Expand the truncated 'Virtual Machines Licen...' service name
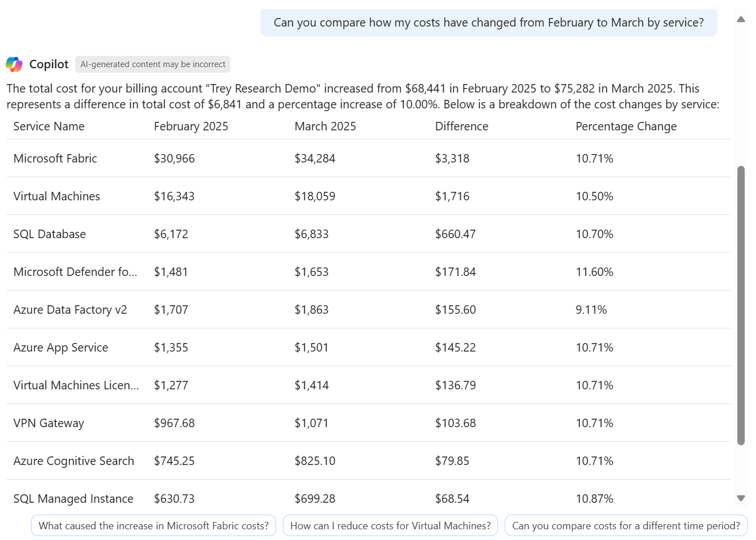The height and width of the screenshot is (540, 756). pyautogui.click(x=76, y=385)
